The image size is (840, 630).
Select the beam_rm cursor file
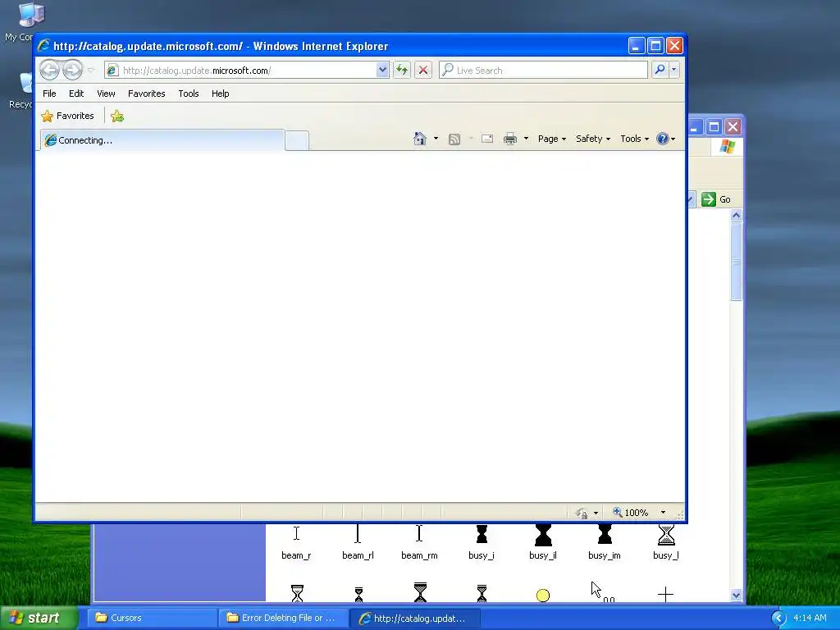point(419,542)
